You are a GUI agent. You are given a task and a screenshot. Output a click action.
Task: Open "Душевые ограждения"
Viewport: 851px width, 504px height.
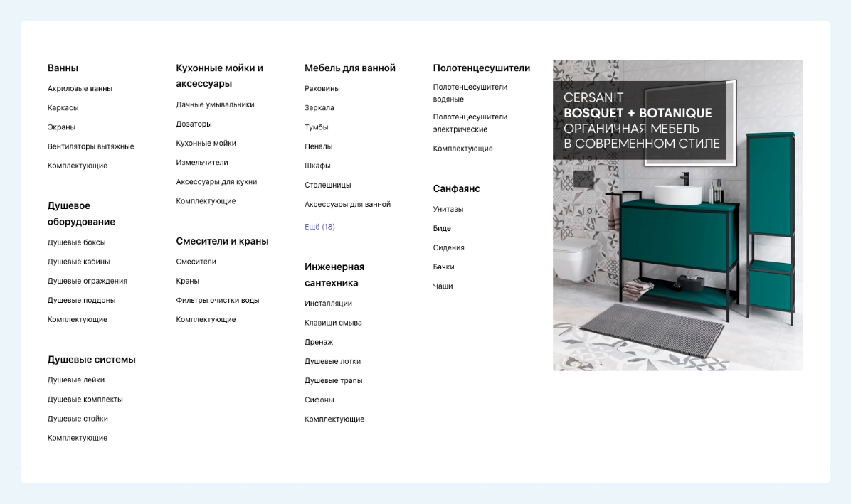pos(88,281)
